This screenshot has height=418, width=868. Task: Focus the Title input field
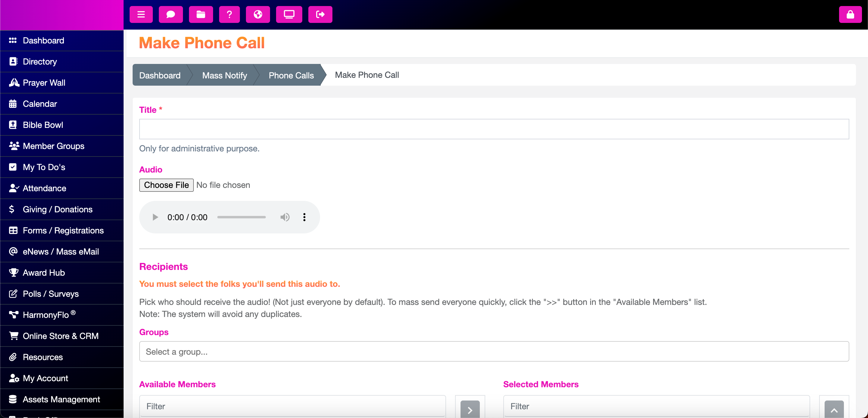point(494,129)
